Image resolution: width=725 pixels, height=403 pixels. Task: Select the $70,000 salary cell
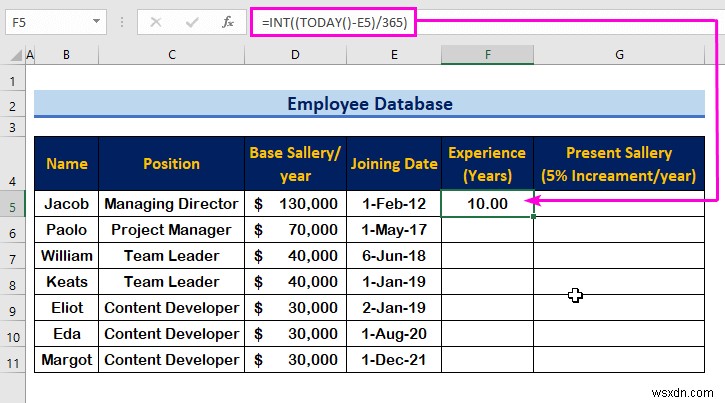coord(295,230)
